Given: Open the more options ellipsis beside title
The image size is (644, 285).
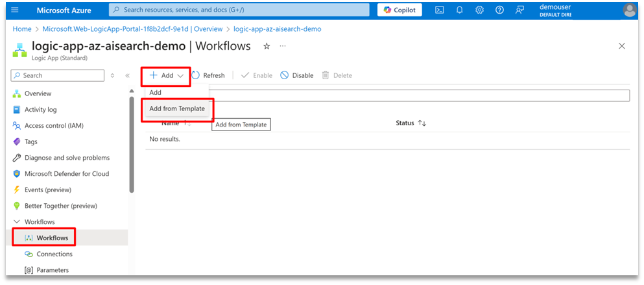Looking at the screenshot, I should (283, 46).
